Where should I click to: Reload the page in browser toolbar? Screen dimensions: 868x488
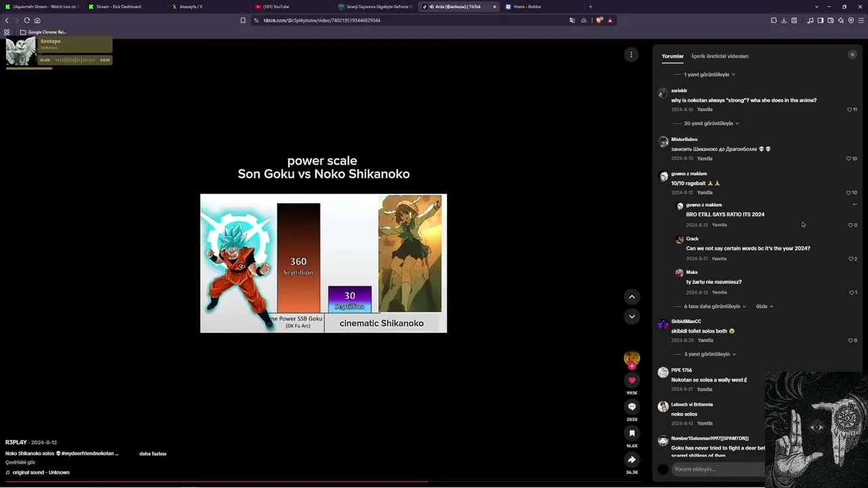(27, 20)
